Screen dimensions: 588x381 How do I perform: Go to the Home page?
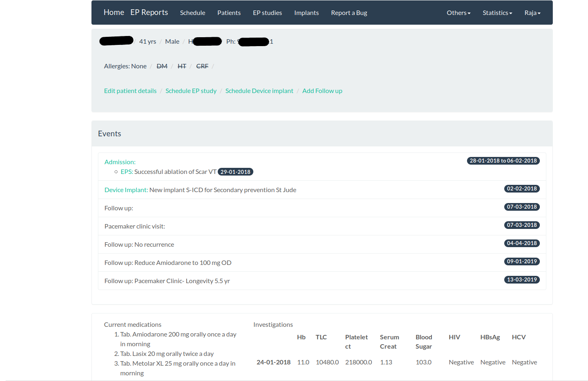114,13
